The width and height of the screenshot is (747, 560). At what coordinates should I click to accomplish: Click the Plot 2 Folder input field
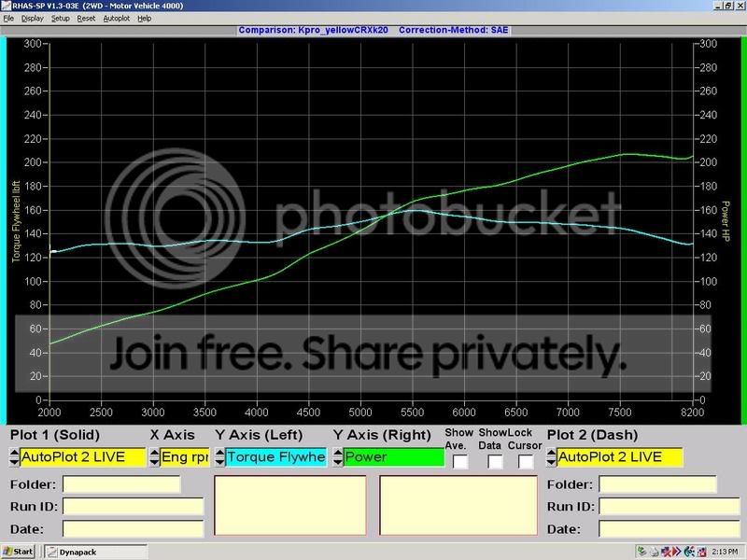click(x=657, y=484)
